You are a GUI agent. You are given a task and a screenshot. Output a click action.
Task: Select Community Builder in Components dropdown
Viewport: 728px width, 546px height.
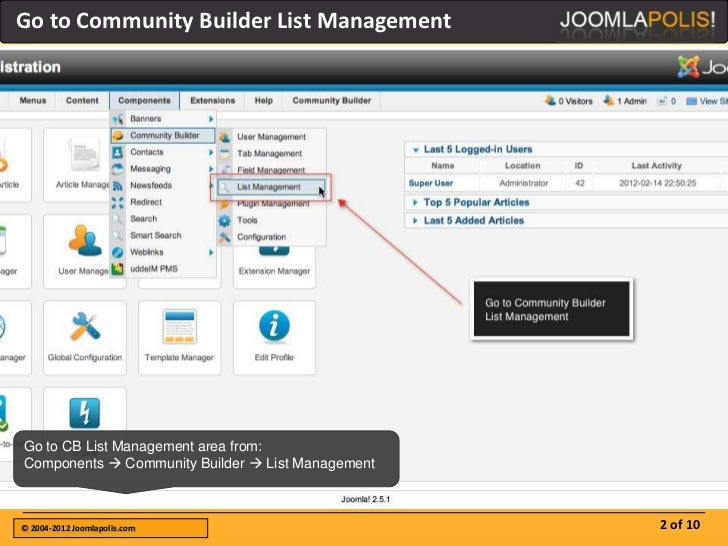coord(163,136)
